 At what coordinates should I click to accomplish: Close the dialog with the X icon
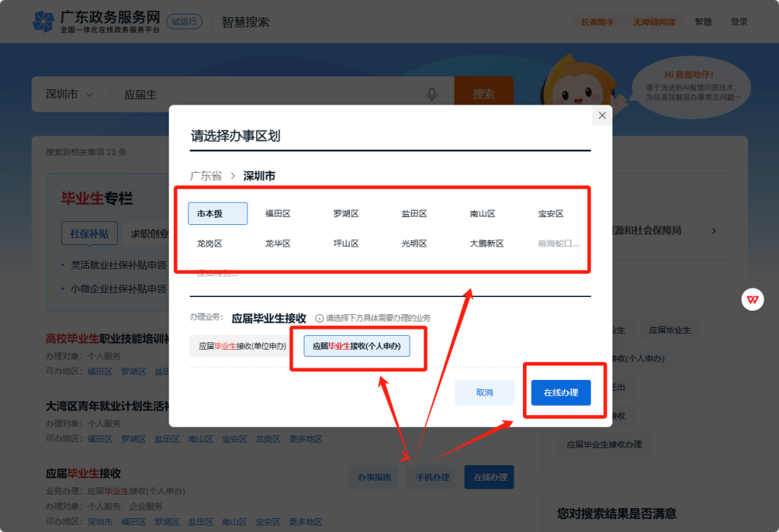tap(602, 115)
